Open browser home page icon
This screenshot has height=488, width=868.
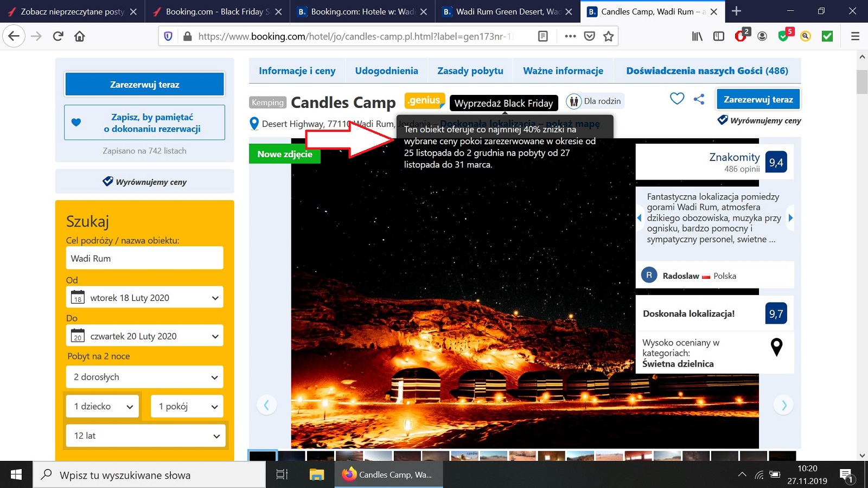tap(80, 36)
